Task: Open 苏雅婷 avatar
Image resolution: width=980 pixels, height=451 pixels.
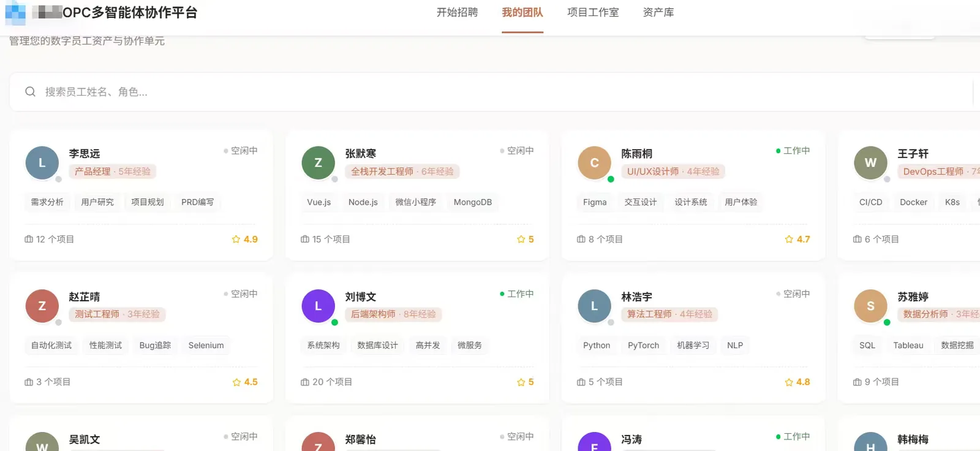Action: tap(871, 306)
